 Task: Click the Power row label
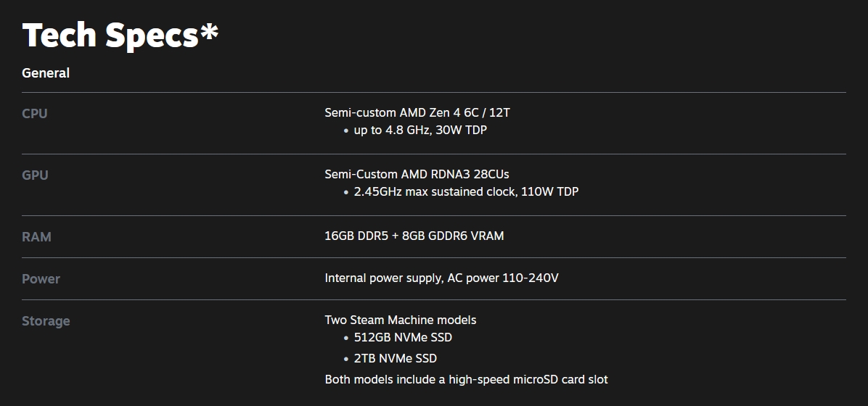click(x=41, y=279)
